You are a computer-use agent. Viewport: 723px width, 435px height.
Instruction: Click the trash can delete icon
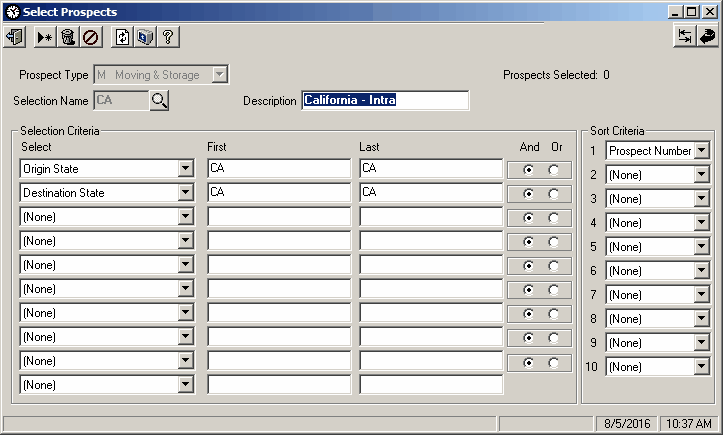68,37
